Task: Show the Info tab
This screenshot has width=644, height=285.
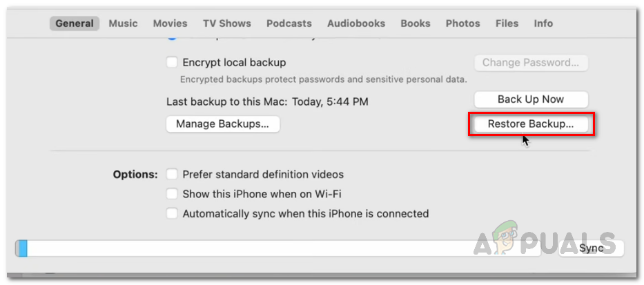Action: click(543, 23)
